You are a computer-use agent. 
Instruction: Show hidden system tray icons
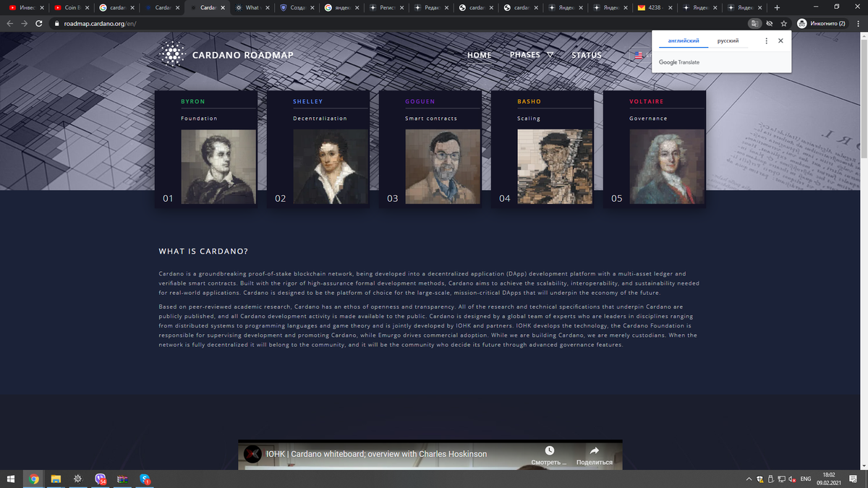(749, 479)
